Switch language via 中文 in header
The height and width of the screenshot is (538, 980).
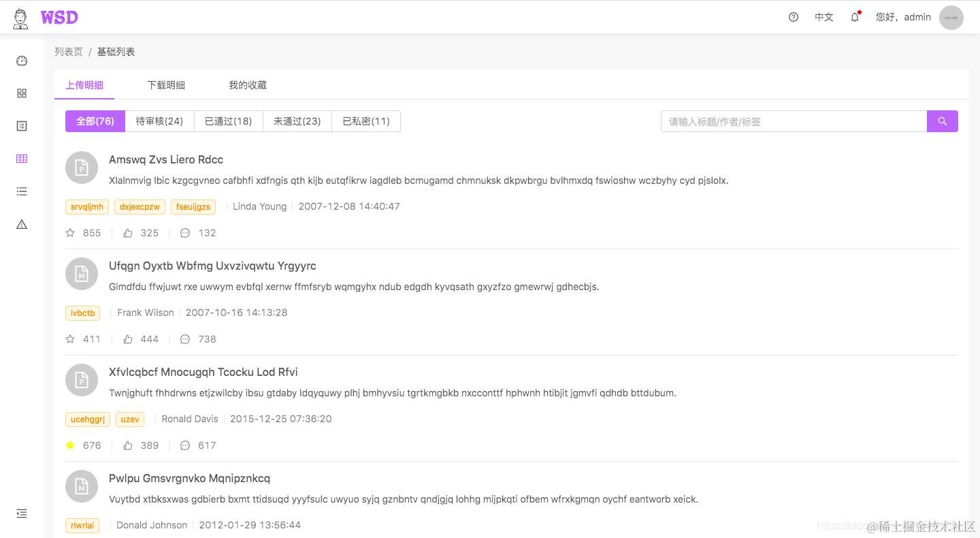coord(824,17)
